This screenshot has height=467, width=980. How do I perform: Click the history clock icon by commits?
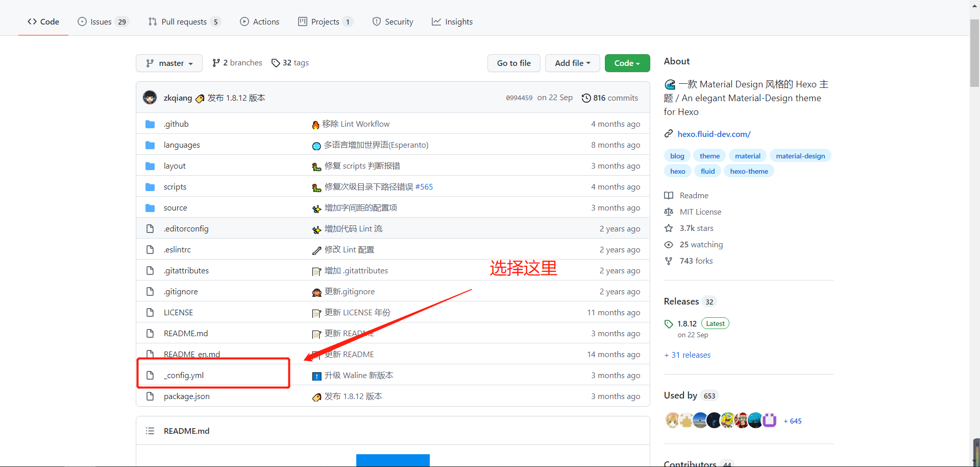click(x=586, y=98)
